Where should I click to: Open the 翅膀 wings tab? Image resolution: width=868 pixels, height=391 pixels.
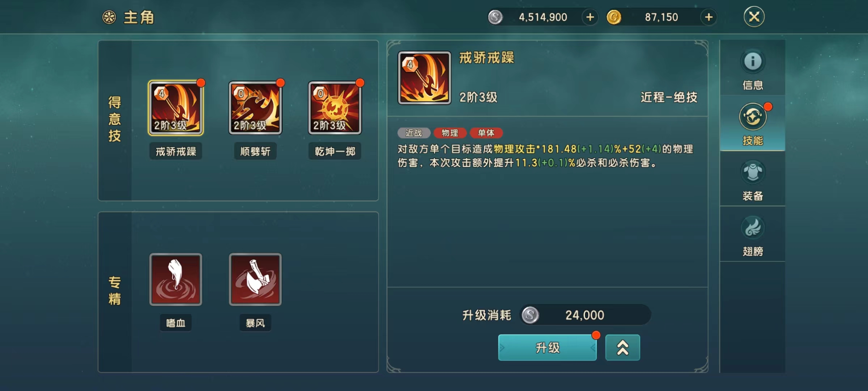[x=753, y=235]
